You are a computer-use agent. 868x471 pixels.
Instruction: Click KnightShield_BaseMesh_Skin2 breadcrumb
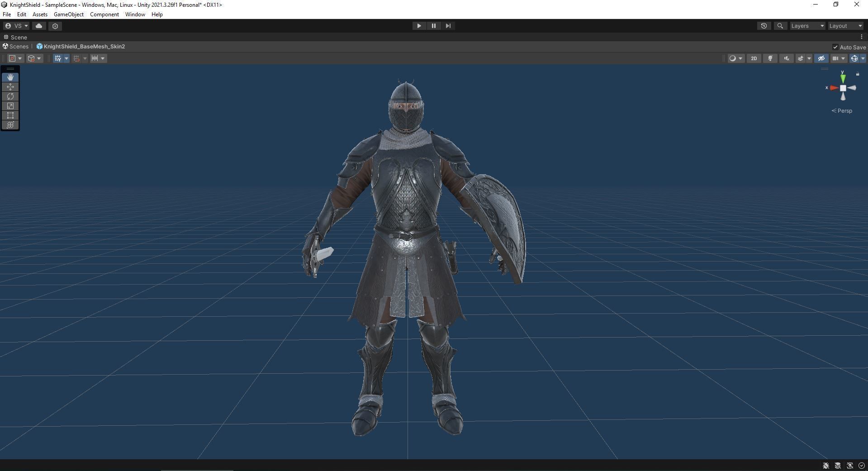[84, 47]
